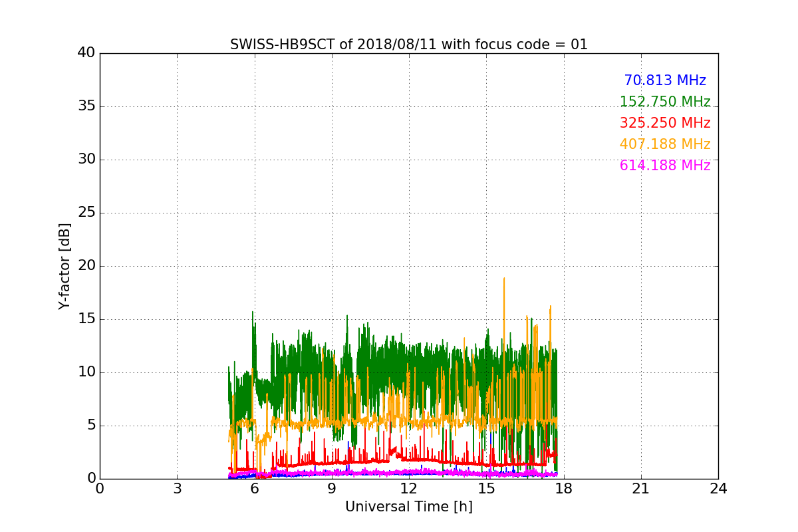Click the y-axis tick label 35
This screenshot has width=798, height=532.
click(x=86, y=106)
